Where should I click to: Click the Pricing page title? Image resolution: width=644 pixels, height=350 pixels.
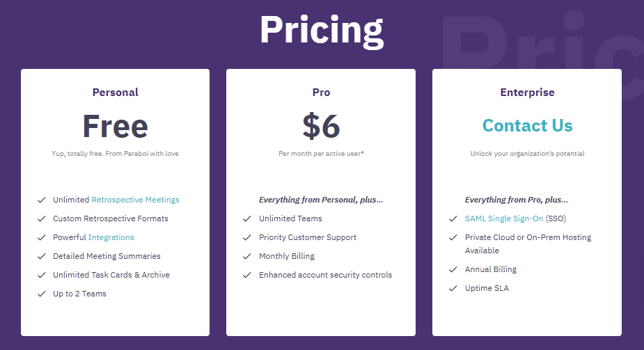[321, 30]
